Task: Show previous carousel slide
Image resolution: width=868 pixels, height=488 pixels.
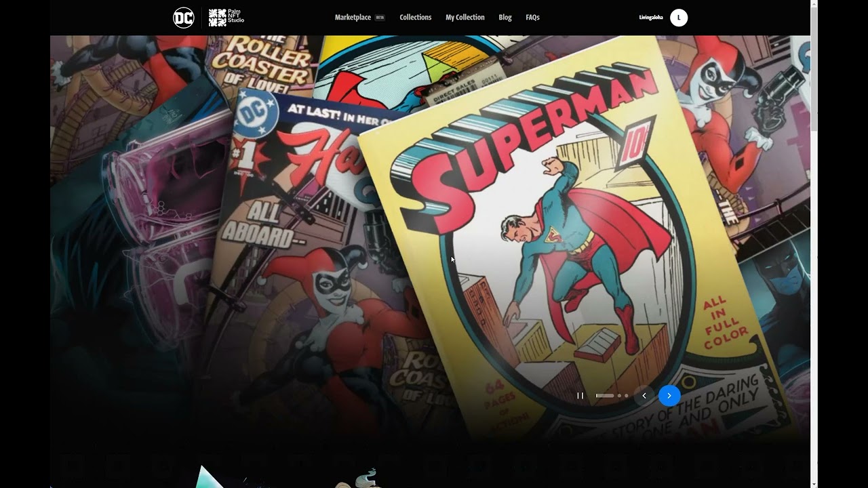Action: (x=644, y=396)
